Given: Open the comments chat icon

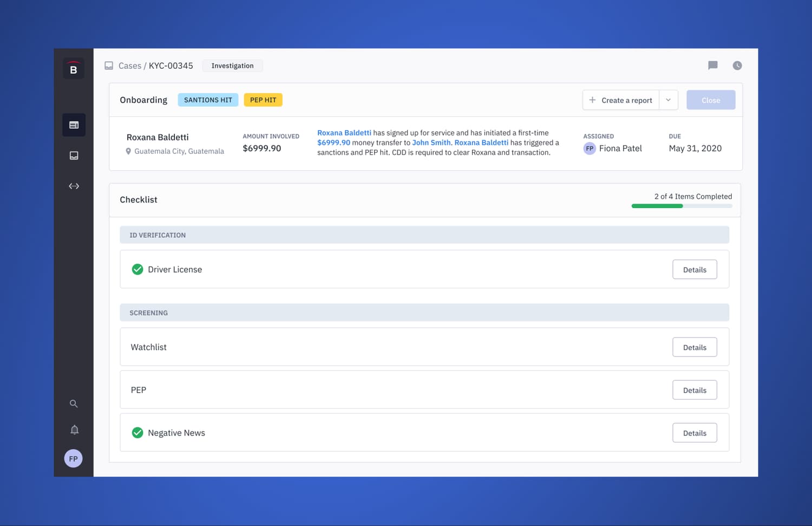Looking at the screenshot, I should 713,66.
